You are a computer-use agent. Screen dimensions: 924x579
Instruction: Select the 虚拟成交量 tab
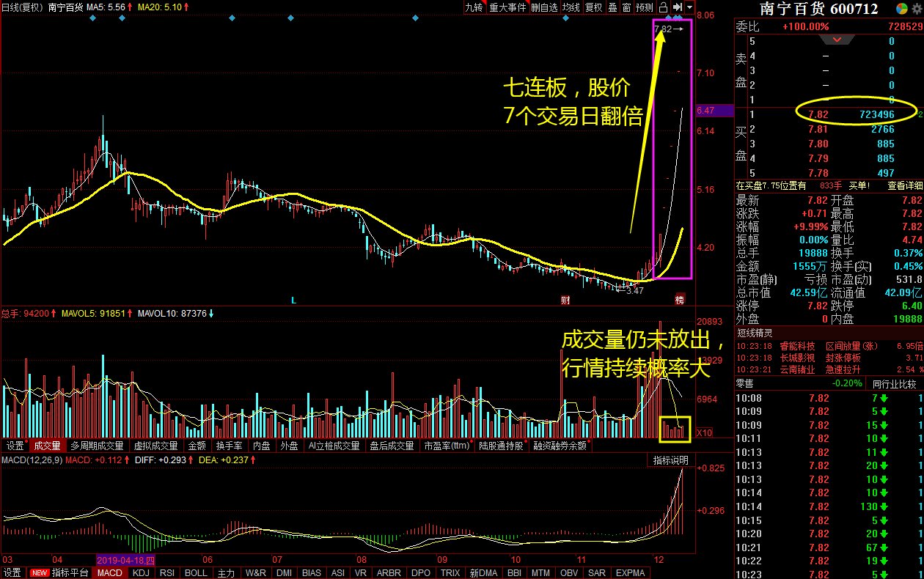(155, 446)
